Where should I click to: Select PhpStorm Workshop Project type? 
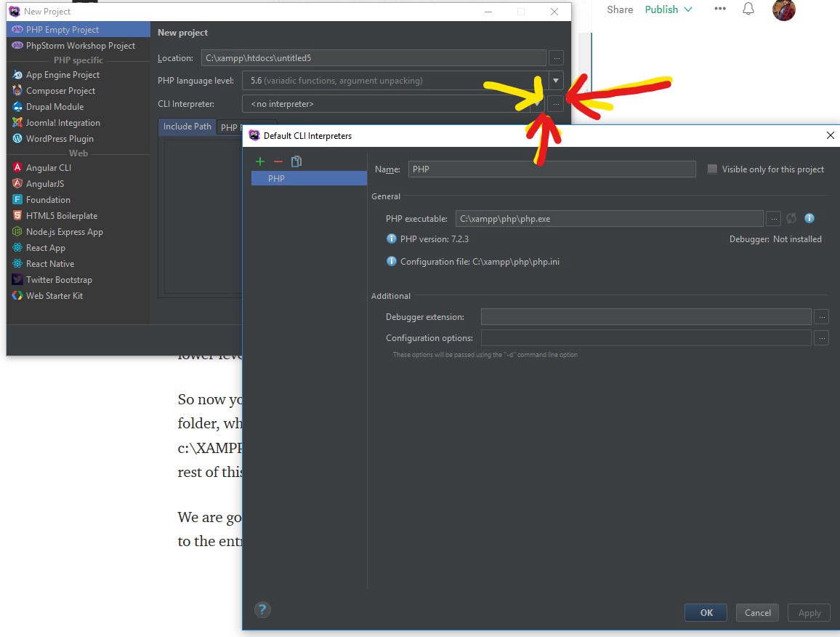tap(78, 46)
